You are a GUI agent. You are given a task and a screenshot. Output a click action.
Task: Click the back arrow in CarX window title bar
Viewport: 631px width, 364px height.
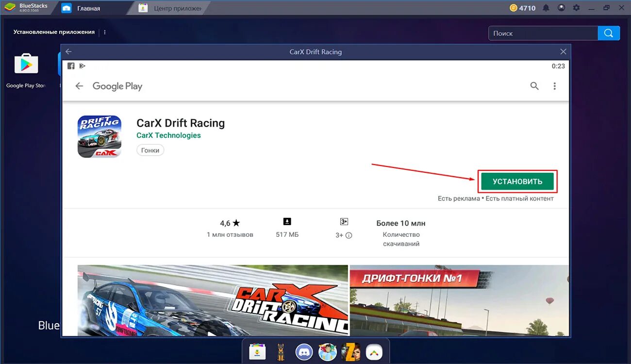(68, 51)
